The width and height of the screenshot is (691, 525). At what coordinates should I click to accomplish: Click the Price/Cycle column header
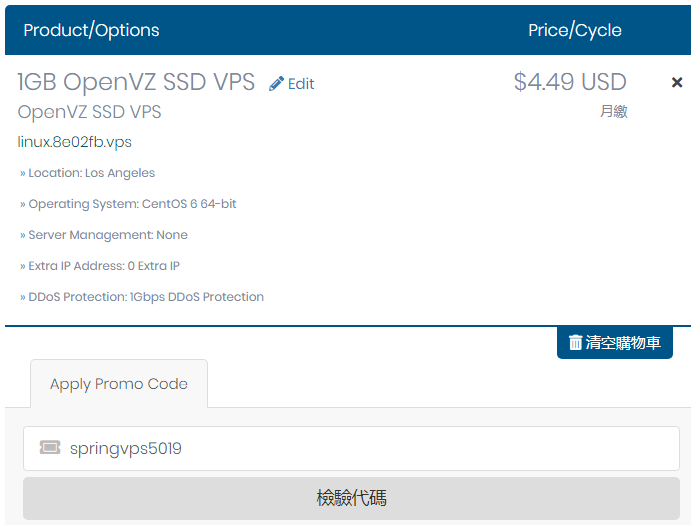(575, 30)
